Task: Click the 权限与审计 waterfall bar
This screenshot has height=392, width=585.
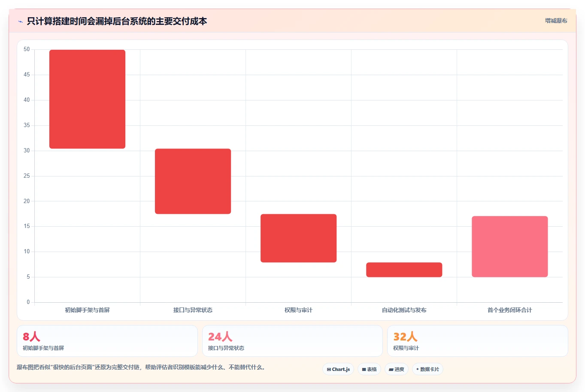Action: pos(298,238)
